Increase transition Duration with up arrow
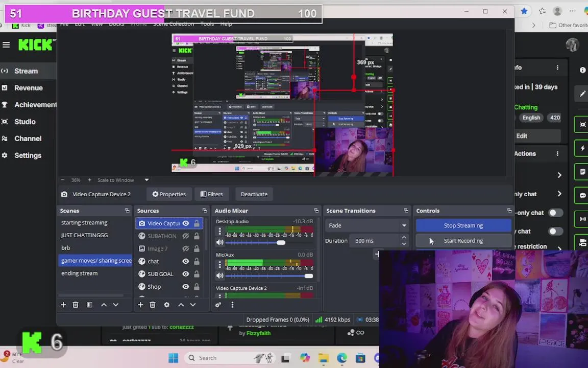The width and height of the screenshot is (588, 368). pyautogui.click(x=404, y=237)
